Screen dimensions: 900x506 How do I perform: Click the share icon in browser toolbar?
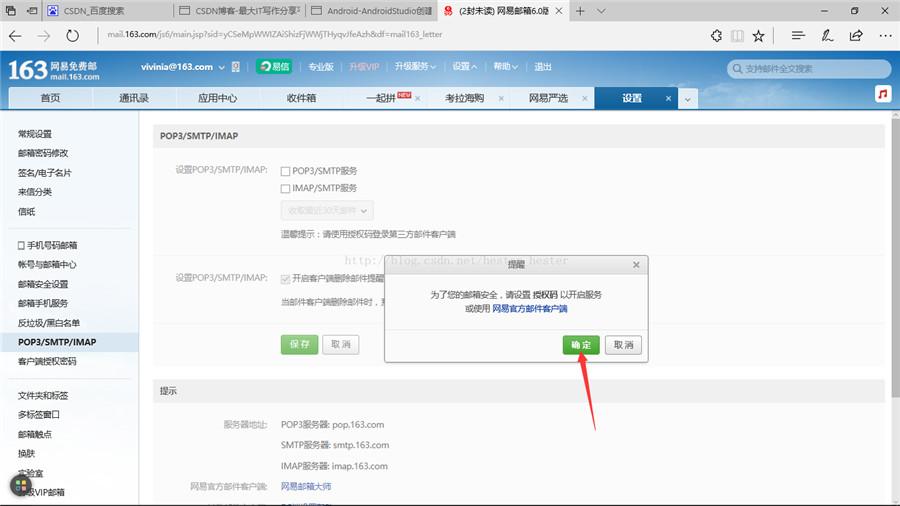(856, 36)
